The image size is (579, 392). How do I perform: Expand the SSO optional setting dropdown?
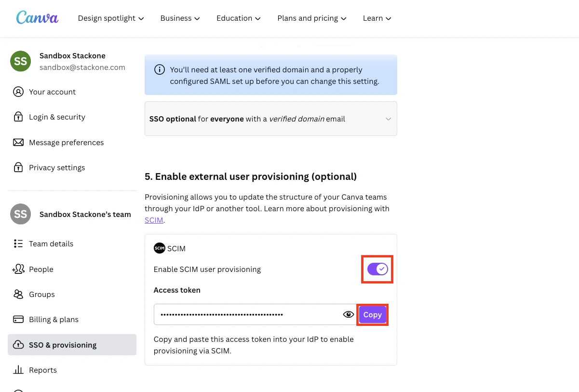388,119
